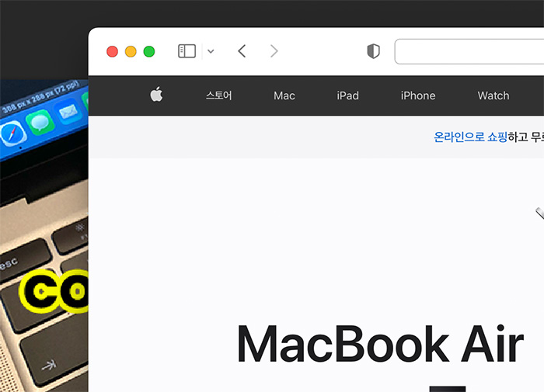Follow the 온라인으로 쇼핑 link
This screenshot has height=392, width=544.
click(x=470, y=137)
